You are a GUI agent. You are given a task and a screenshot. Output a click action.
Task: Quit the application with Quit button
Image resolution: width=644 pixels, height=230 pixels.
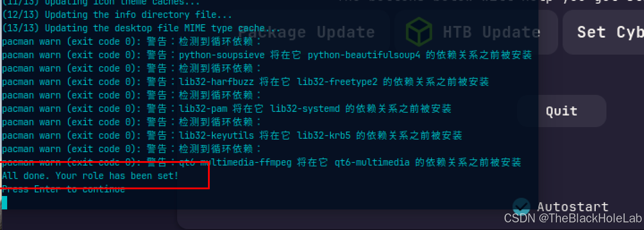tap(562, 111)
